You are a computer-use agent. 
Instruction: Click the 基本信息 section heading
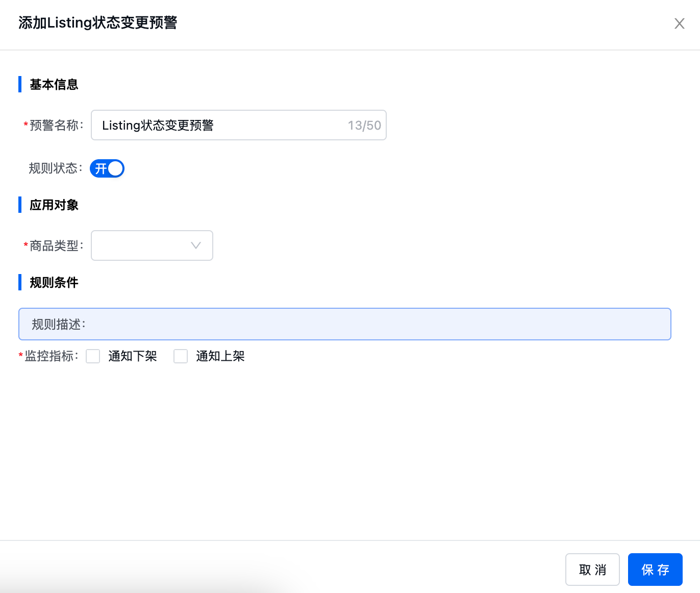point(54,84)
